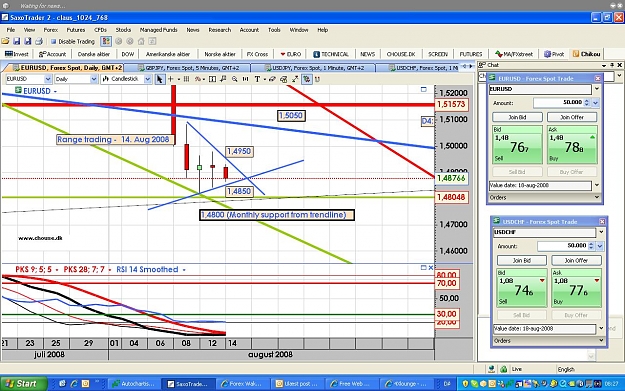This screenshot has height=391, width=625.
Task: Click the percent studies icon in chart toolbar
Action: (x=198, y=79)
